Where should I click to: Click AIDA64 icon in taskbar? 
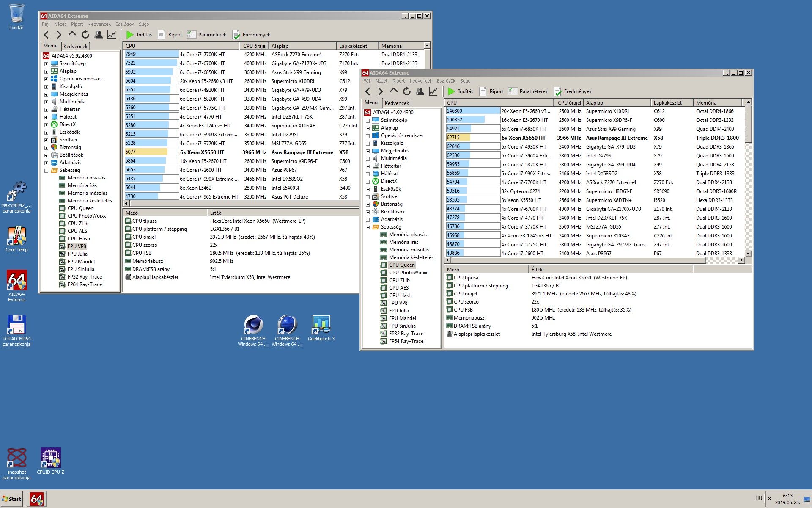click(x=37, y=499)
